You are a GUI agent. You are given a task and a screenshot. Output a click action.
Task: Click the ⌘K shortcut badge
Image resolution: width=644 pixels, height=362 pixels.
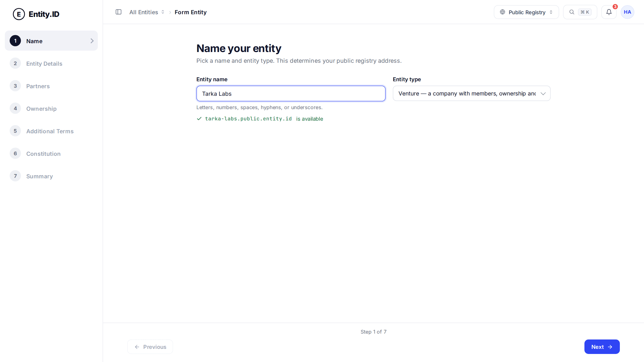[585, 12]
